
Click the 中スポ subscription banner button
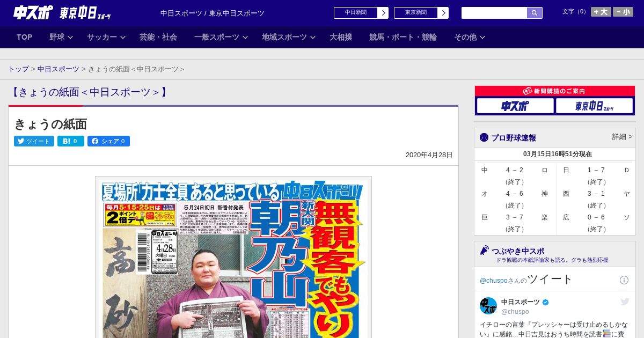pos(515,106)
